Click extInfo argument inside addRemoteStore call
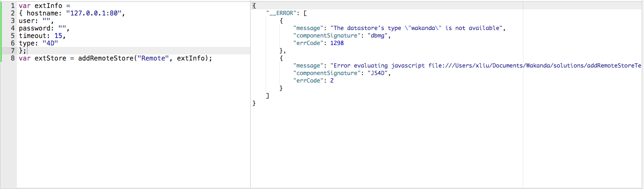This screenshot has width=644, height=189. [191, 58]
